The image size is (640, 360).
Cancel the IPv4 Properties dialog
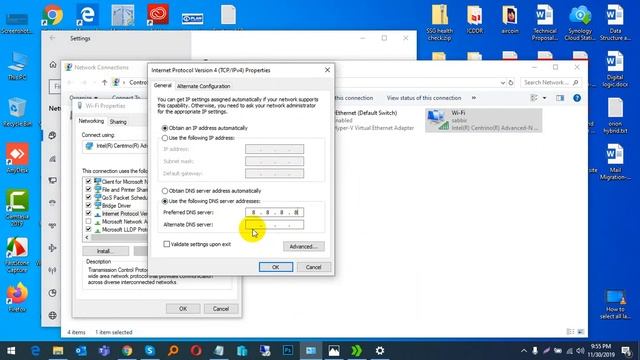tap(313, 267)
